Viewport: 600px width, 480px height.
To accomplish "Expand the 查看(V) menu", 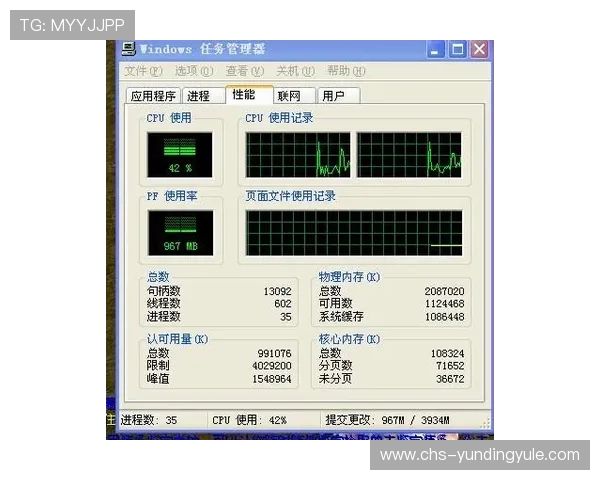I will (244, 71).
